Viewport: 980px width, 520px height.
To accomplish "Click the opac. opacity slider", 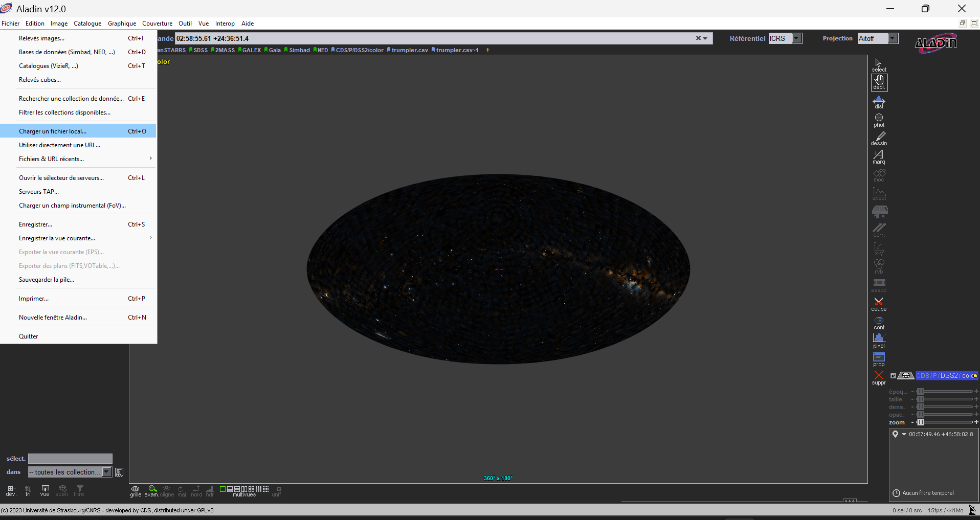I will (945, 415).
